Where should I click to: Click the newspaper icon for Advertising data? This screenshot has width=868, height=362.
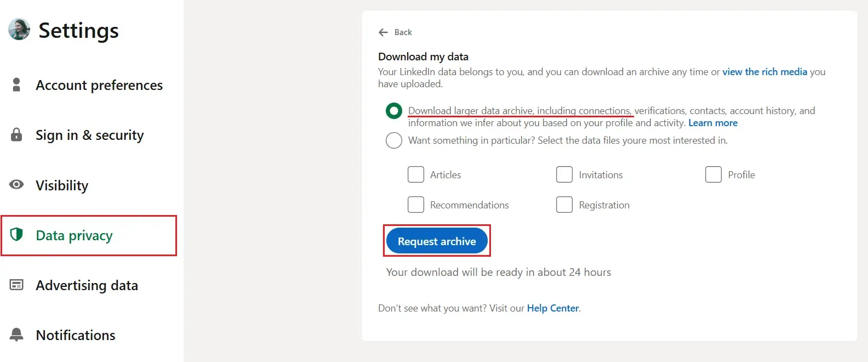point(16,285)
